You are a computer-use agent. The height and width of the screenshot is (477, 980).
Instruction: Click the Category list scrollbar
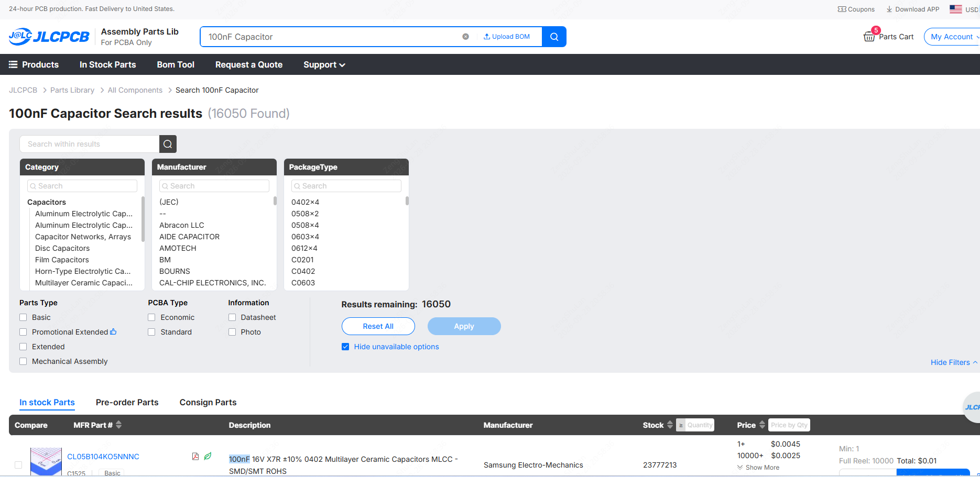click(x=143, y=219)
